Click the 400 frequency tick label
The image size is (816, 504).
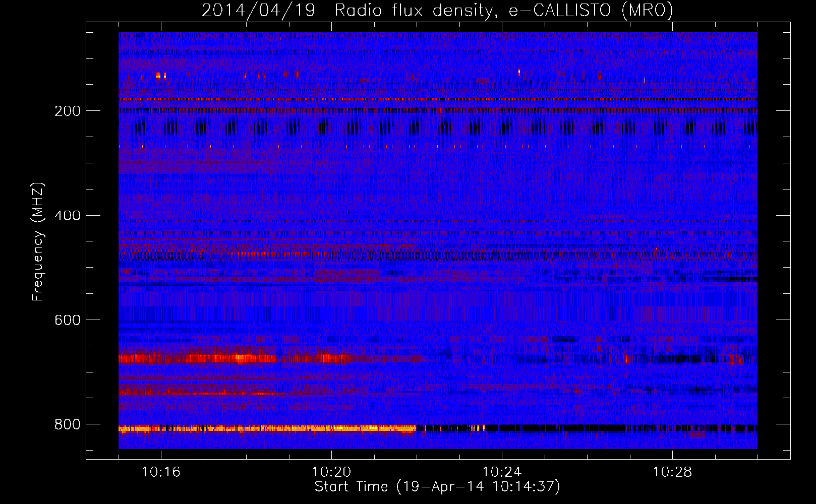pyautogui.click(x=68, y=216)
